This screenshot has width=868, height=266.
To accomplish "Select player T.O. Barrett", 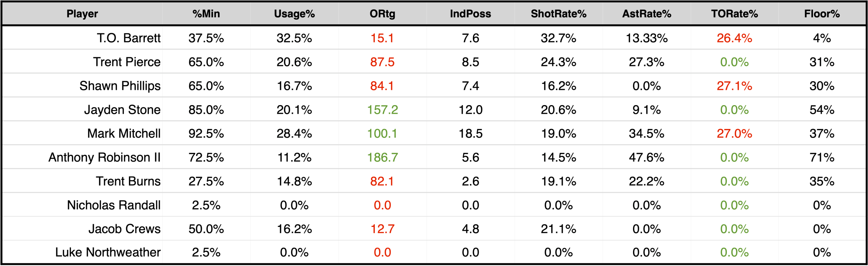I will pos(129,38).
